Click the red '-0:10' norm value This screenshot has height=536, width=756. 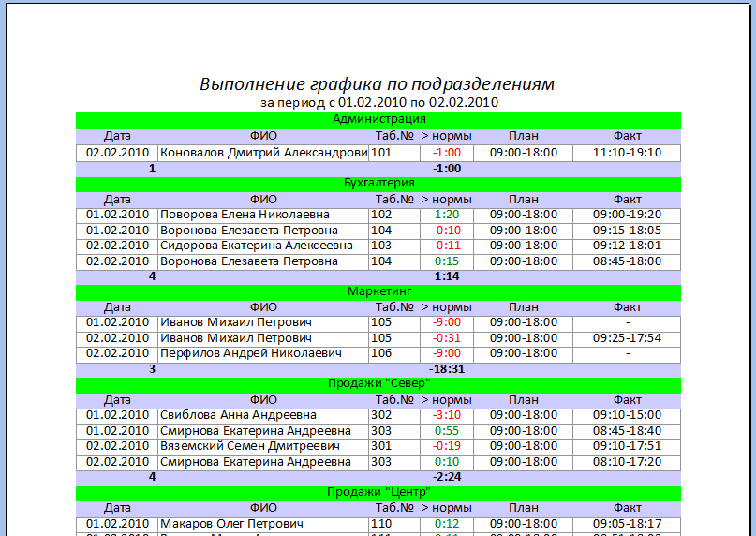click(447, 231)
